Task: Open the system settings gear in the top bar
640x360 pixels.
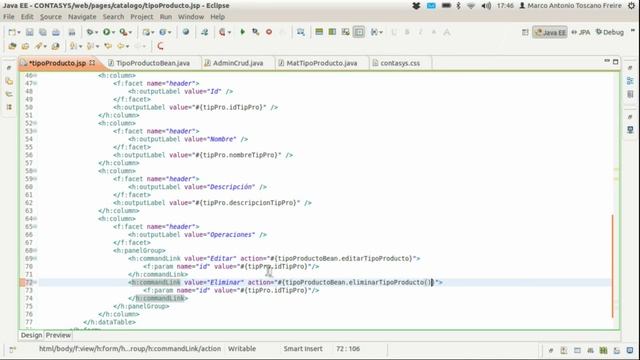Action: click(x=632, y=6)
